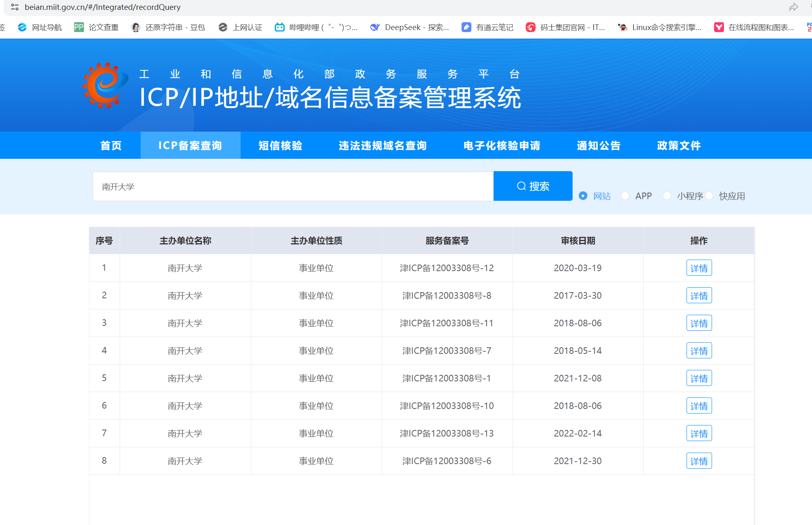The width and height of the screenshot is (812, 525).
Task: Click the share arrow beside the address bar
Action: click(x=794, y=7)
